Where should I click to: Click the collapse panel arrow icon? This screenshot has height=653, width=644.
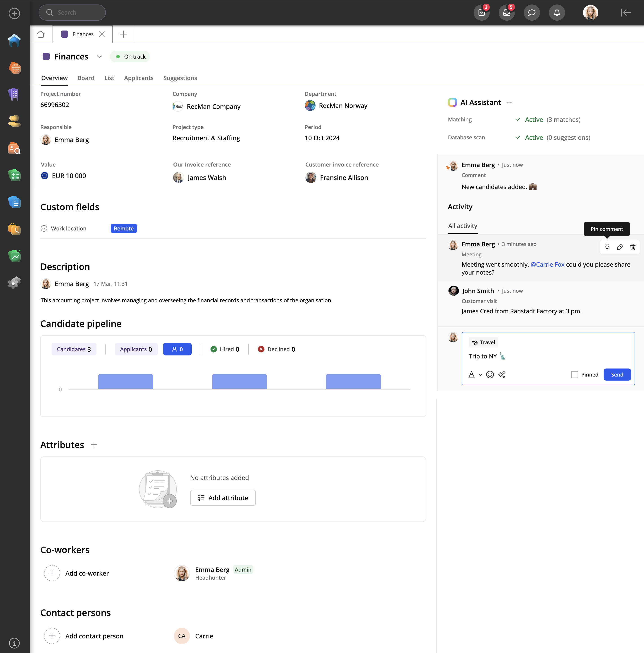coord(626,13)
